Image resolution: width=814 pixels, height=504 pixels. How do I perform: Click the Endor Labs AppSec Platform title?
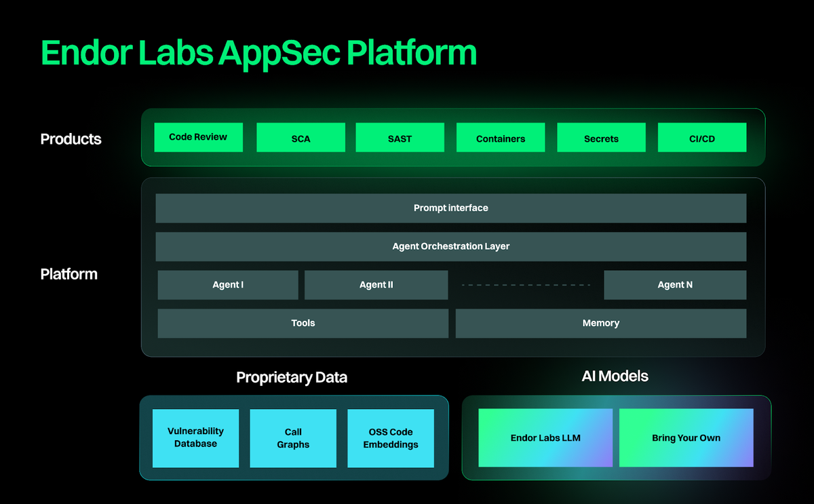258,53
